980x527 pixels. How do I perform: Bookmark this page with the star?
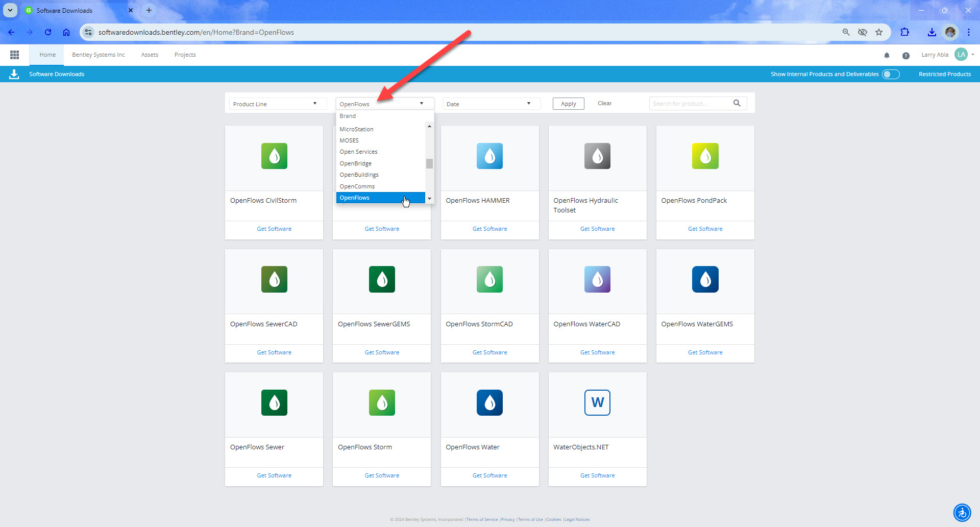[x=879, y=32]
